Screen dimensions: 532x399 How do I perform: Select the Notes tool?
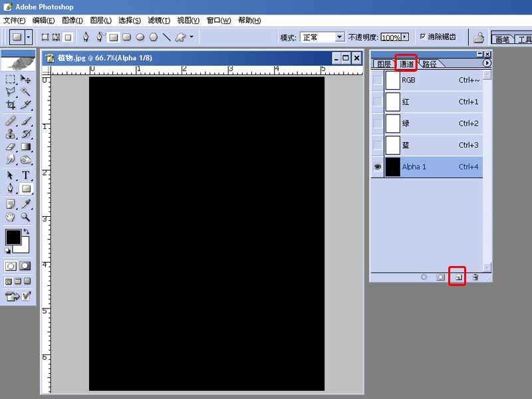coord(10,204)
